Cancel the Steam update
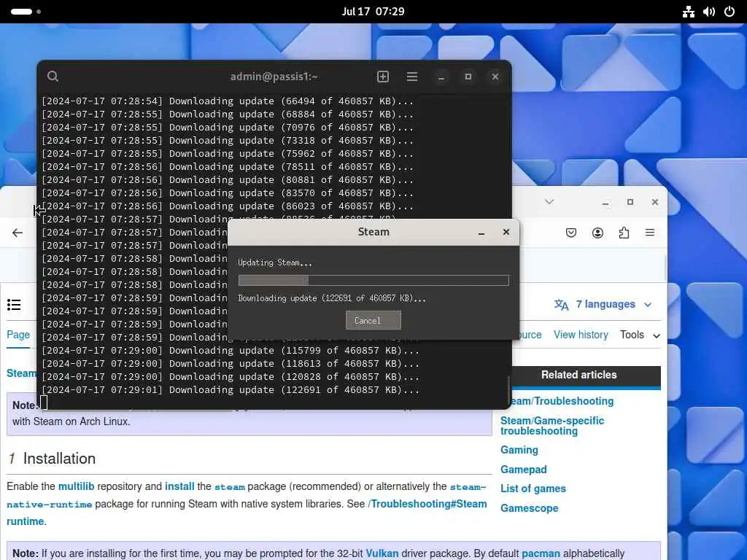This screenshot has width=747, height=560. pyautogui.click(x=373, y=321)
